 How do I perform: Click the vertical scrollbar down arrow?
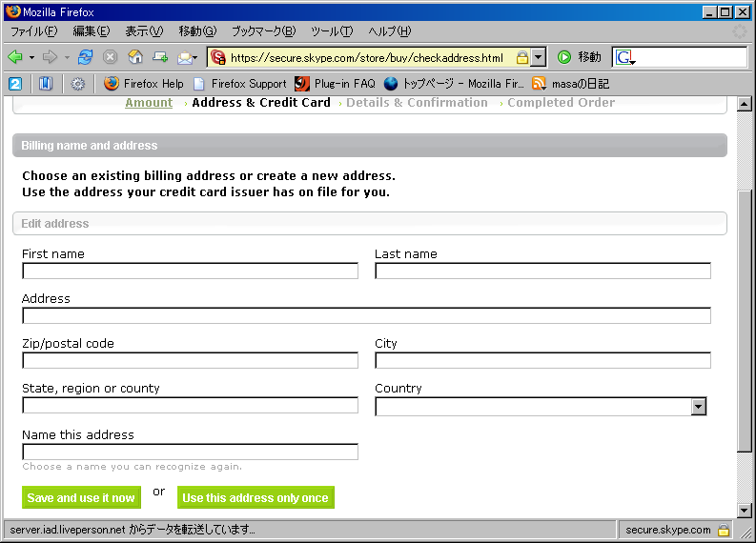coord(745,511)
